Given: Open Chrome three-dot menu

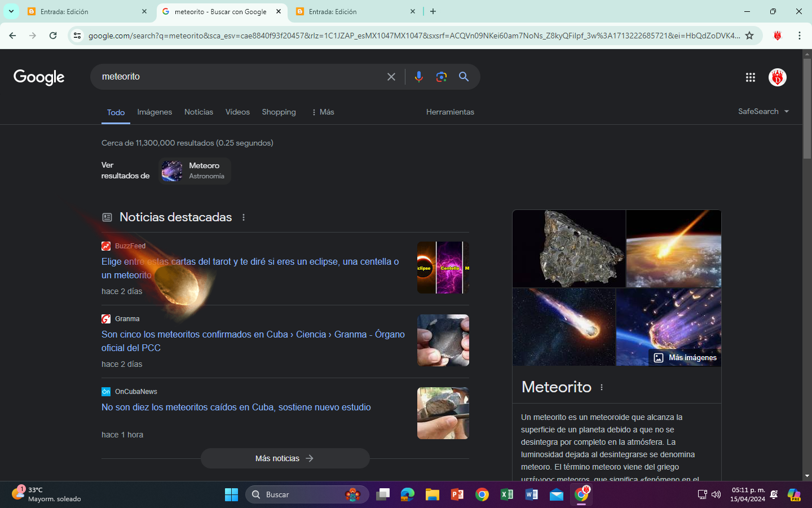Looking at the screenshot, I should [799, 36].
